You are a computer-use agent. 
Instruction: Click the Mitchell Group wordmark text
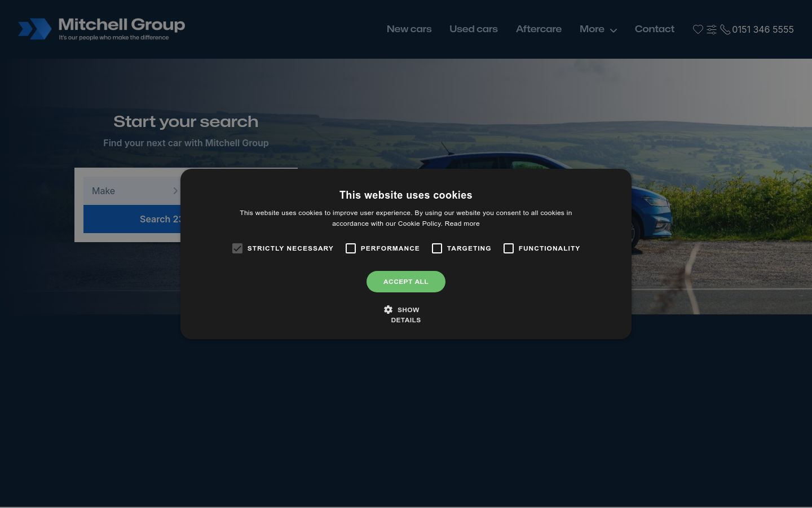[x=122, y=25]
